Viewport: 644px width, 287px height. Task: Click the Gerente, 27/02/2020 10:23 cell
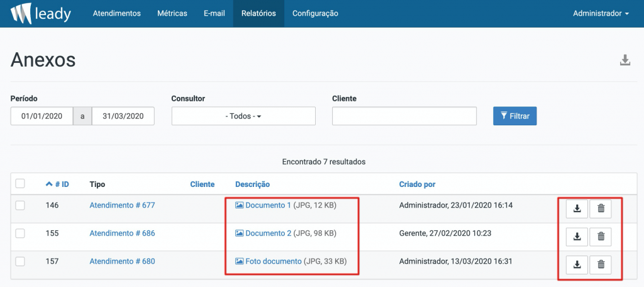(445, 233)
